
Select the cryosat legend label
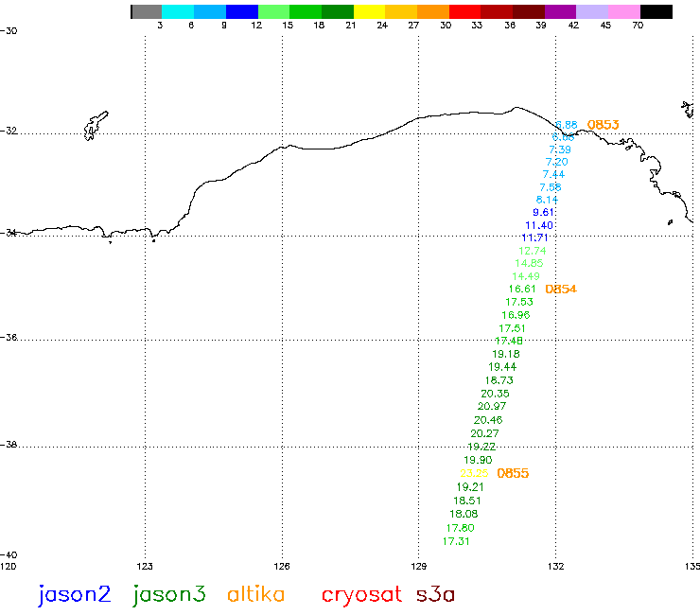click(x=361, y=596)
